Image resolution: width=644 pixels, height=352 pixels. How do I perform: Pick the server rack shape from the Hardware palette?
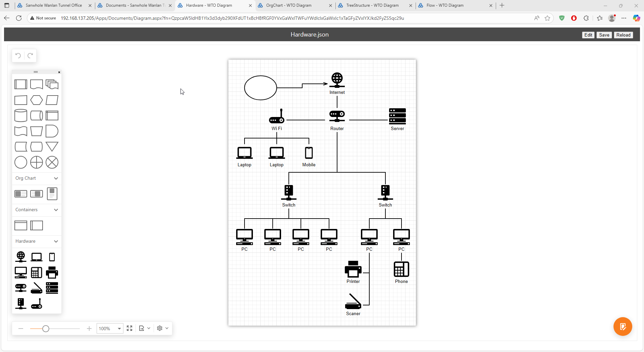[x=52, y=288]
